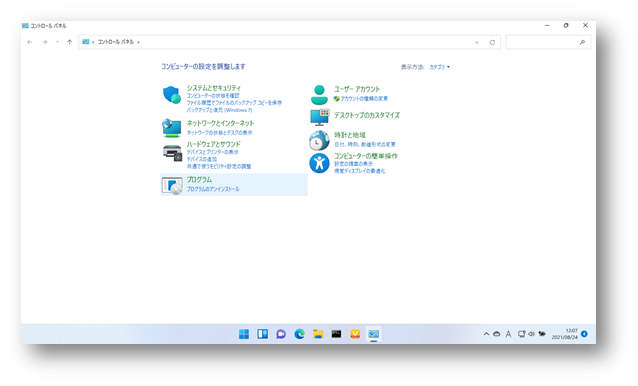Click the ネットワークとインターネット heading link

click(220, 123)
